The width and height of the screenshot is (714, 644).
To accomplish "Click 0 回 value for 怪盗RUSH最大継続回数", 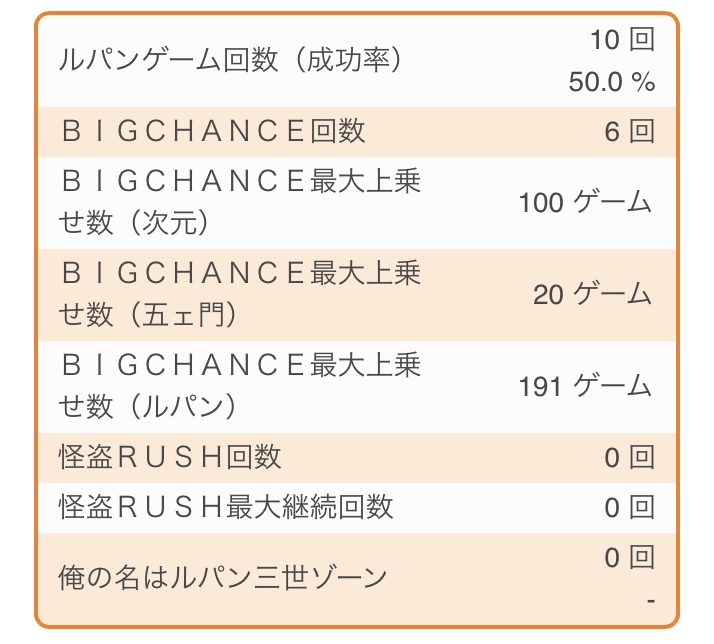I will coord(630,507).
